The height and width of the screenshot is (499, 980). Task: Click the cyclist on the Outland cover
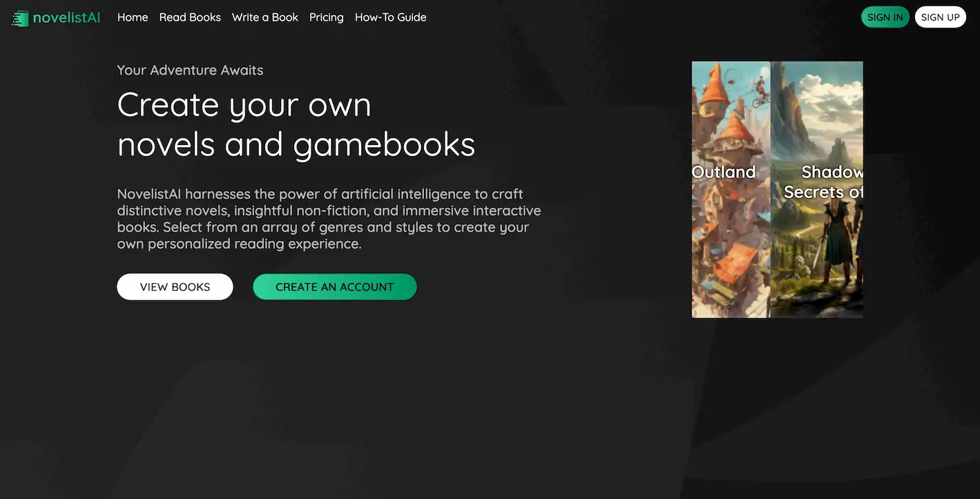[x=760, y=93]
